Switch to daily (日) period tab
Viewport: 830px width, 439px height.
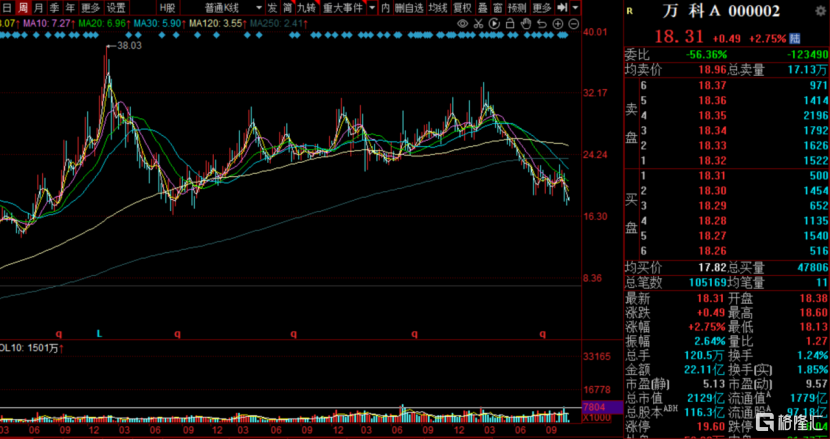(x=7, y=7)
